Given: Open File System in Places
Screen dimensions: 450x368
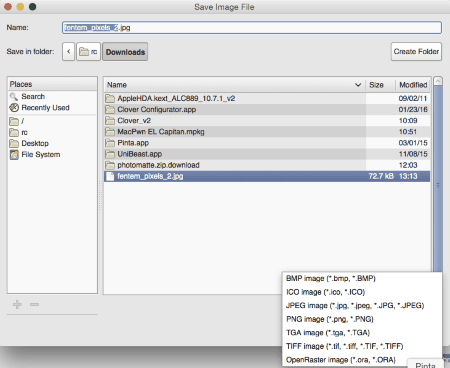Looking at the screenshot, I should [52, 155].
